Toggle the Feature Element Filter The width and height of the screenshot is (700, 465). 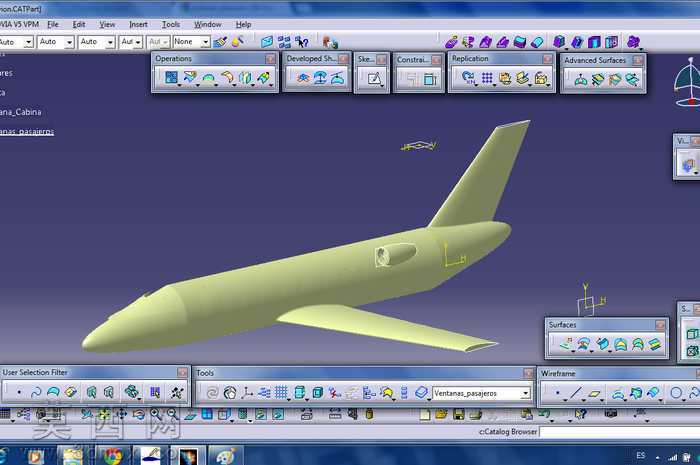pyautogui.click(x=92, y=392)
